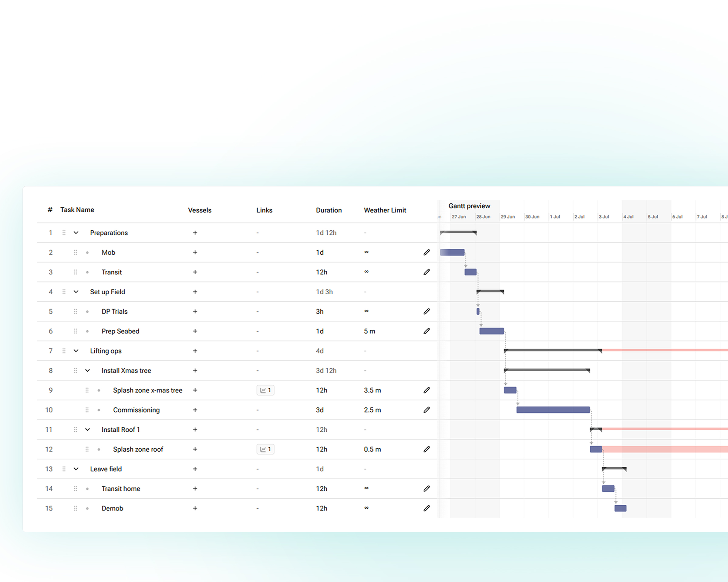Edit the Transit home task
This screenshot has height=582, width=728.
pos(426,489)
